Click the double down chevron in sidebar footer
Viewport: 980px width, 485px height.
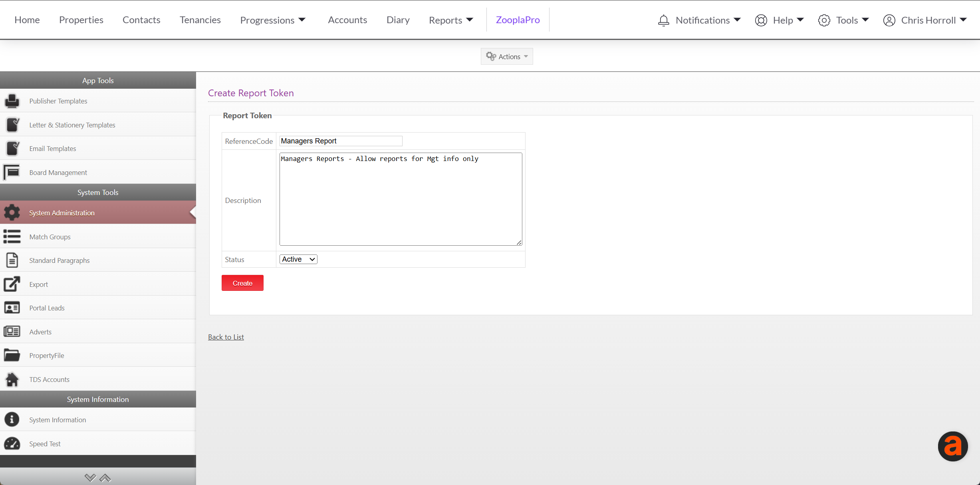click(x=90, y=478)
